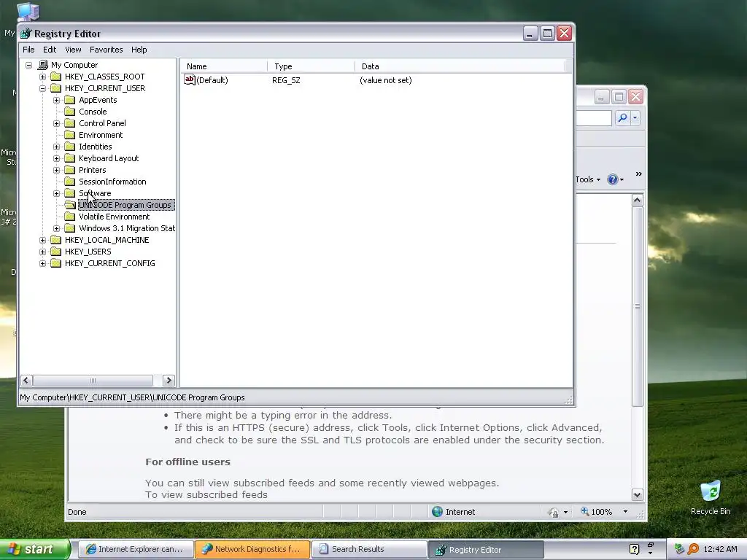This screenshot has height=560, width=747.
Task: Click the REG_SZ type cell
Action: 286,80
